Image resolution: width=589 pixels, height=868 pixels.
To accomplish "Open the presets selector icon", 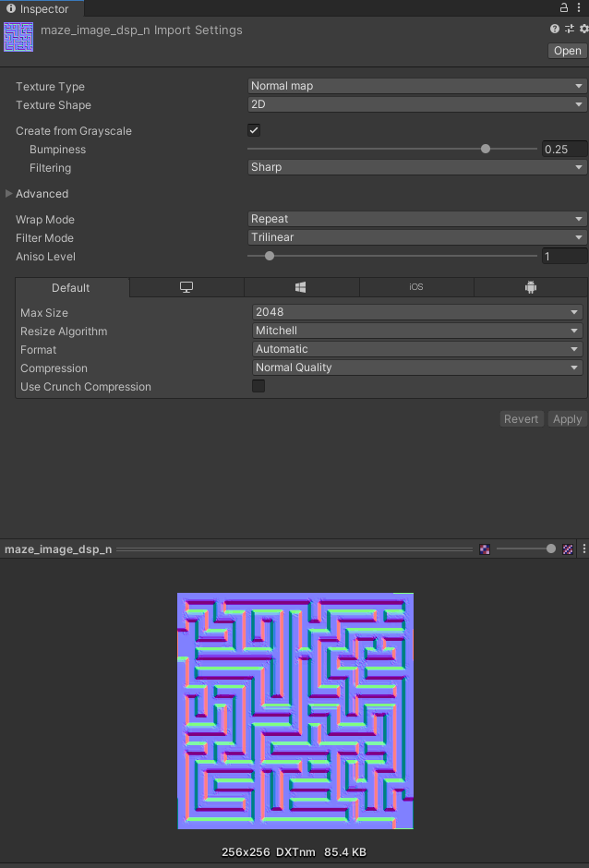I will click(x=570, y=30).
